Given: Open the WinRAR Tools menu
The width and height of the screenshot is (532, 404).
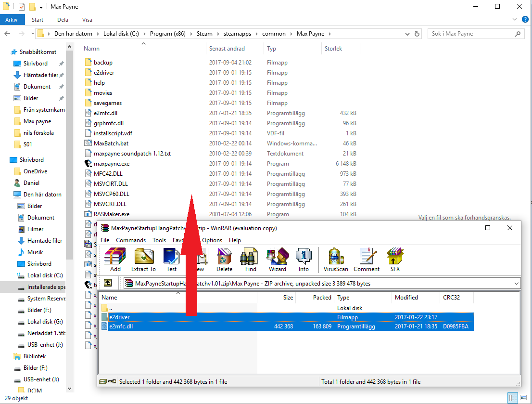Looking at the screenshot, I should [159, 240].
